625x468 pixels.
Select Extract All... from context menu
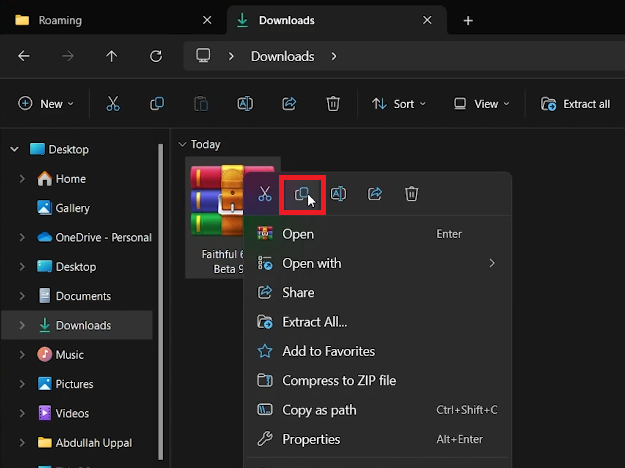[x=314, y=322]
